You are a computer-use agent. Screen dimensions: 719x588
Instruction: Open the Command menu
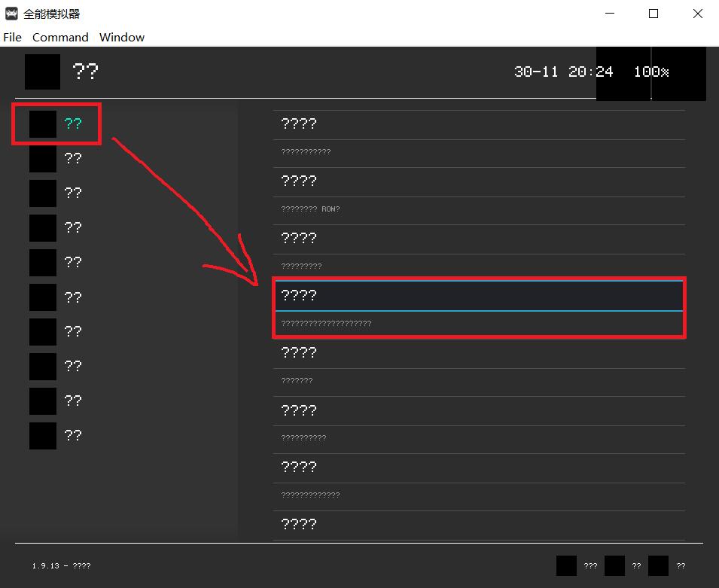click(60, 37)
